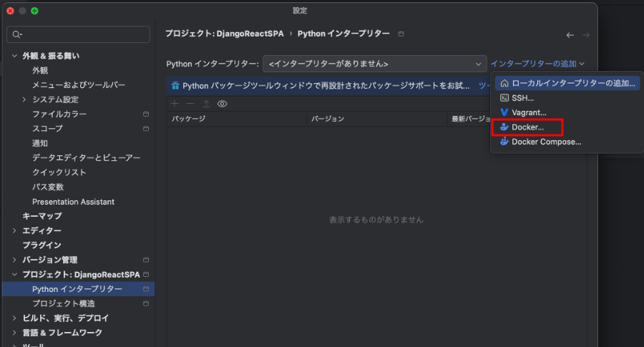Toggle the show early releases eye icon
Screen dimensions: 644x347
click(x=223, y=104)
